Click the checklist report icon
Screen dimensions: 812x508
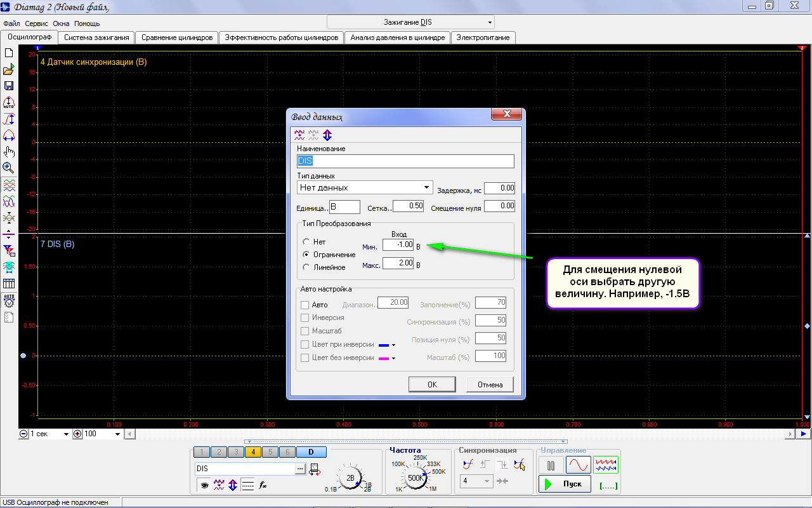(x=9, y=316)
